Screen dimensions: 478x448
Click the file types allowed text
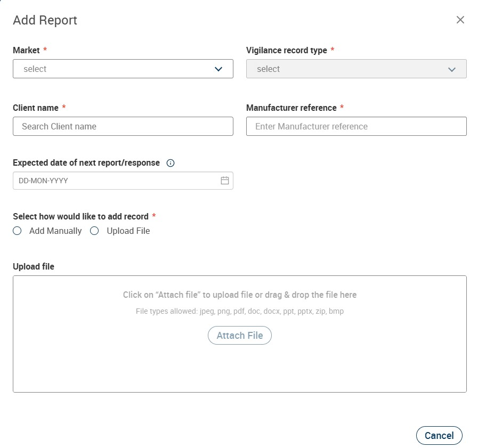point(240,311)
